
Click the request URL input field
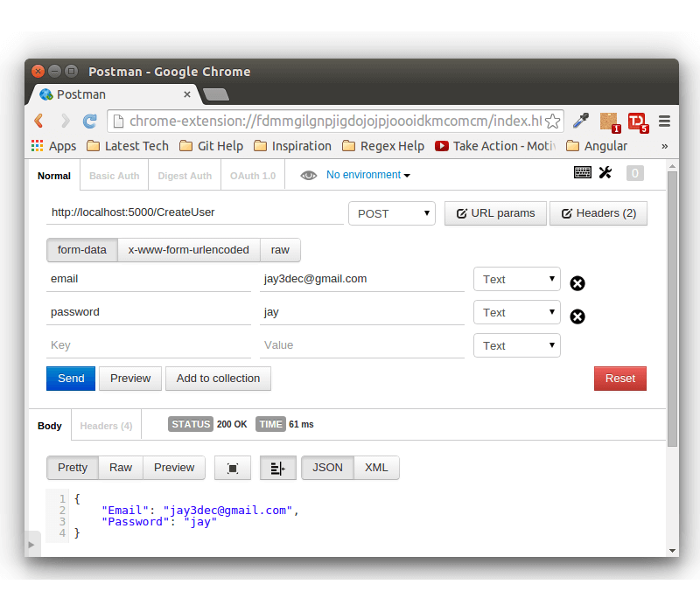[x=194, y=212]
